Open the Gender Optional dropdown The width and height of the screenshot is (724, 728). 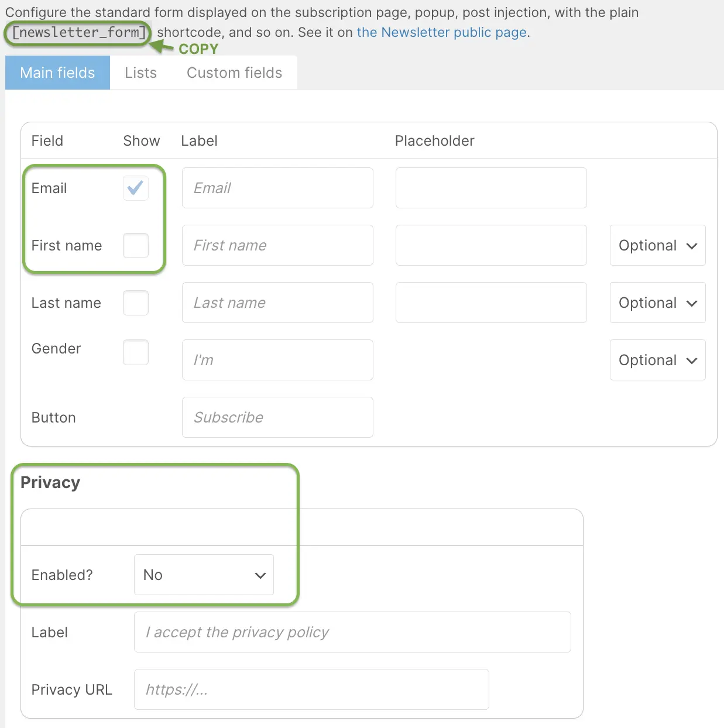click(x=657, y=360)
